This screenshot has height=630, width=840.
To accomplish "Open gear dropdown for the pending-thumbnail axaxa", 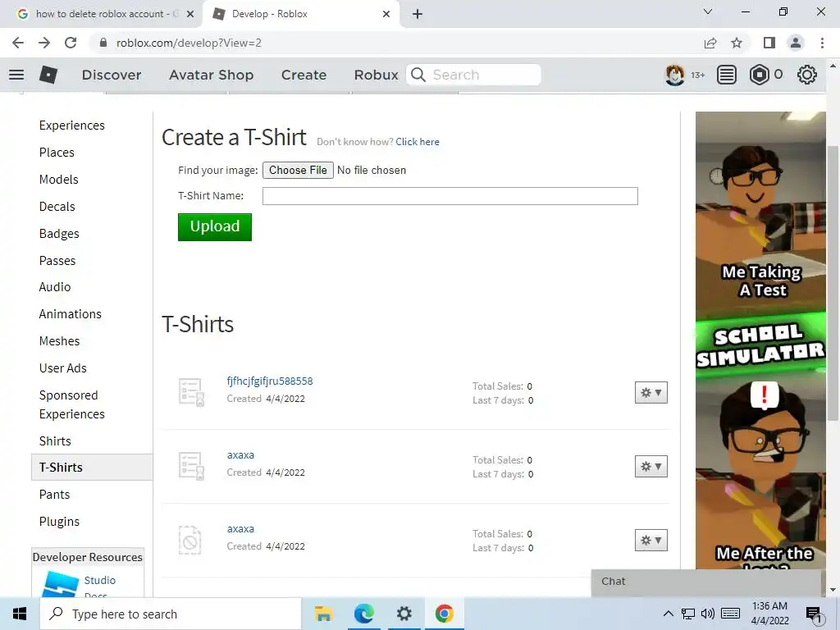I will [651, 467].
